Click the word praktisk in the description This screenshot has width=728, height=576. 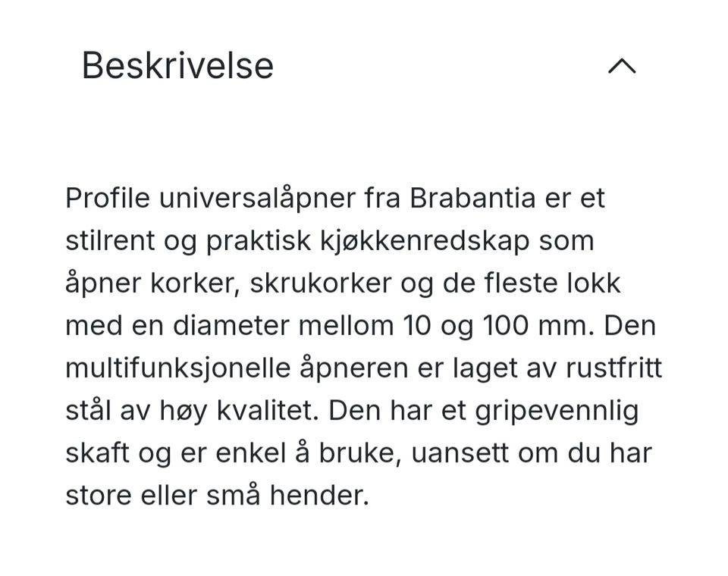(259, 243)
